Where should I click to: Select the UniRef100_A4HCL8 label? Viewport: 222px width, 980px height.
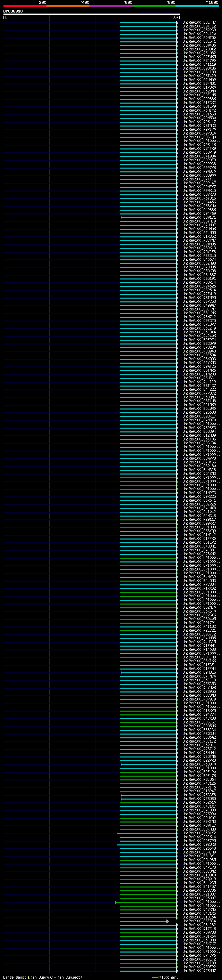pyautogui.click(x=199, y=516)
